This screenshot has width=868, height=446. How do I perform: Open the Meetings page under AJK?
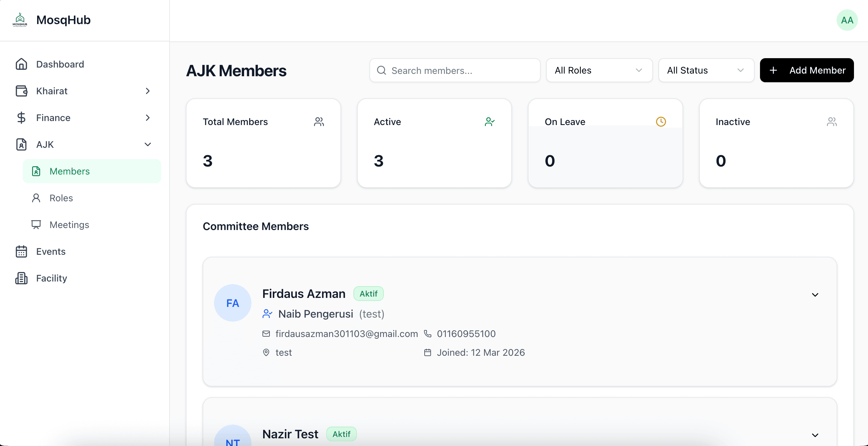(92, 225)
